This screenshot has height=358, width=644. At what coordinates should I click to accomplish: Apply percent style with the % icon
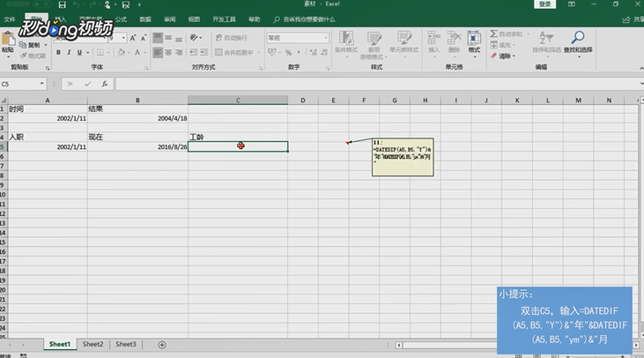(288, 53)
